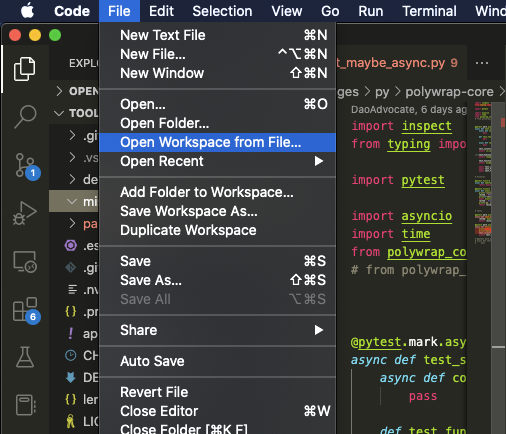Click the 'import asyncio' code line
This screenshot has height=434, width=506.
pyautogui.click(x=402, y=216)
